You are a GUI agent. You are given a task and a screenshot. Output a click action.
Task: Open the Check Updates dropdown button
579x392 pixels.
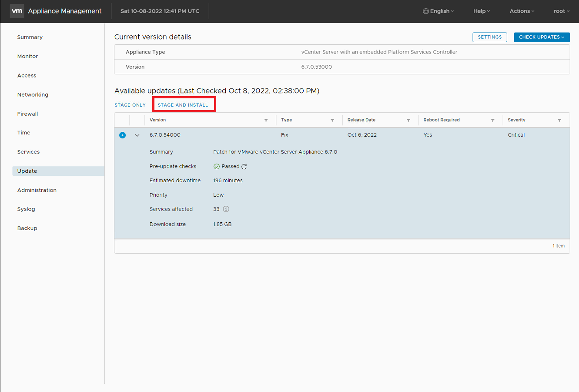(542, 37)
